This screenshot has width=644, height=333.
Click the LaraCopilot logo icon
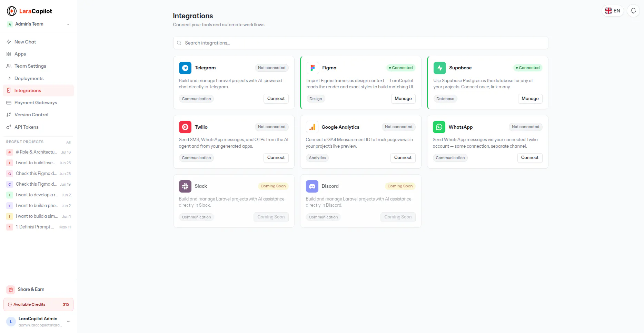click(x=12, y=11)
